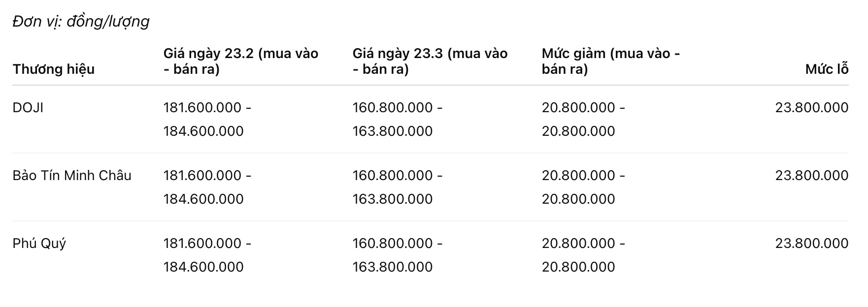Select Bảo Tín Minh Châu's 23.3 price cell
The height and width of the screenshot is (307, 868).
click(x=397, y=187)
